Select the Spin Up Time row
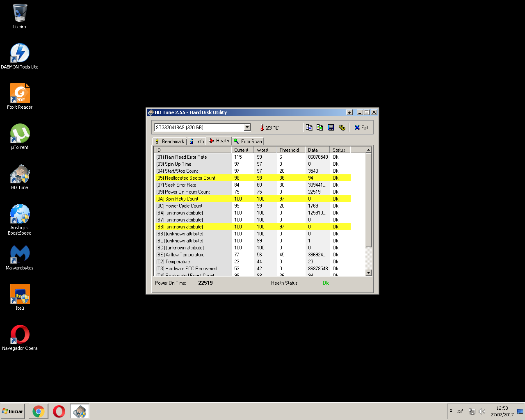Screen dimensions: 525x420 252,164
